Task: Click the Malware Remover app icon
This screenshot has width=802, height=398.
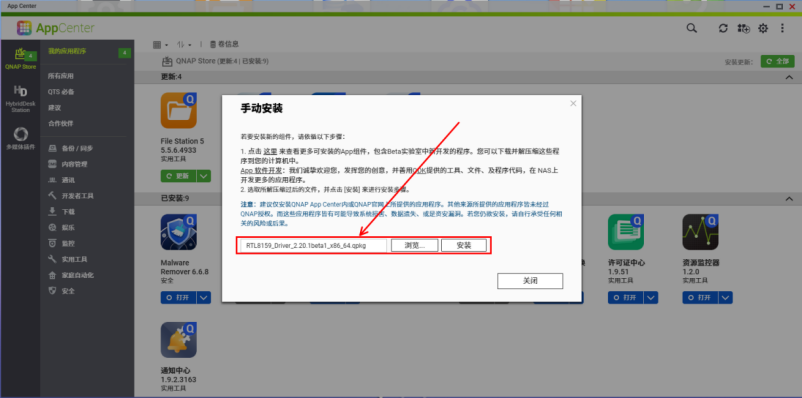Action: [x=179, y=232]
